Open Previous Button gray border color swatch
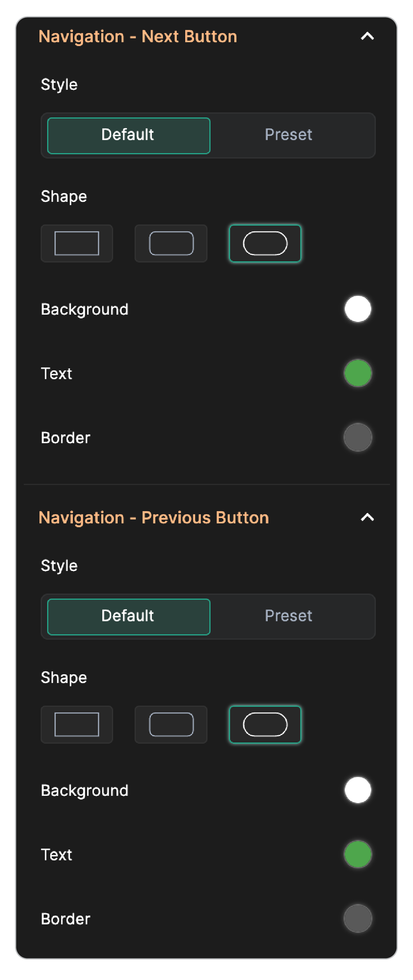This screenshot has height=980, width=413. (358, 918)
